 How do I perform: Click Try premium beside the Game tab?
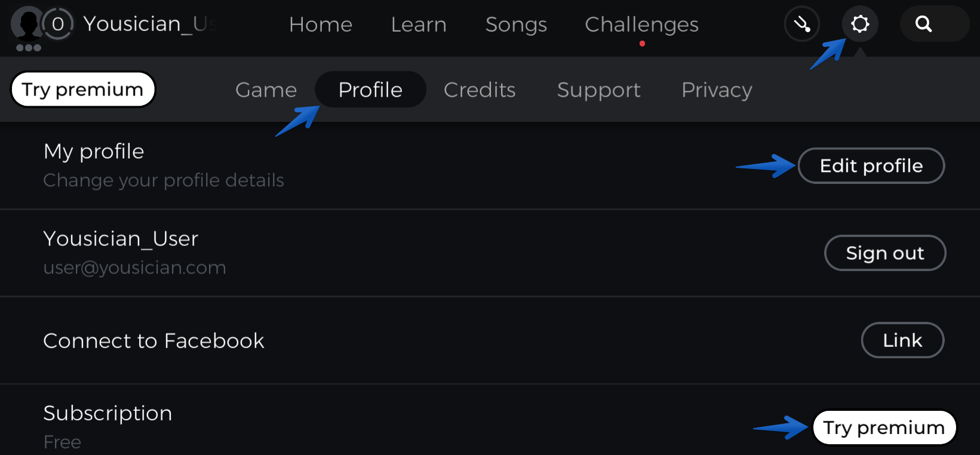(x=83, y=90)
